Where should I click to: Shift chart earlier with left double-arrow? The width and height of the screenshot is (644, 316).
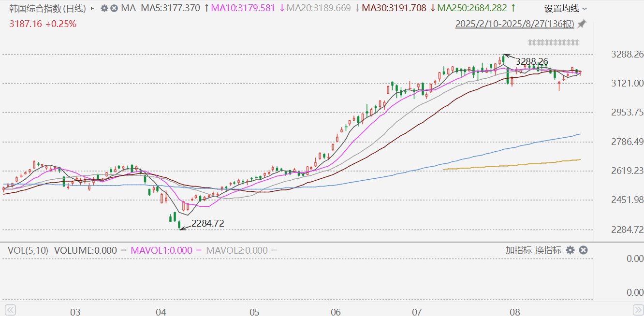[11, 309]
